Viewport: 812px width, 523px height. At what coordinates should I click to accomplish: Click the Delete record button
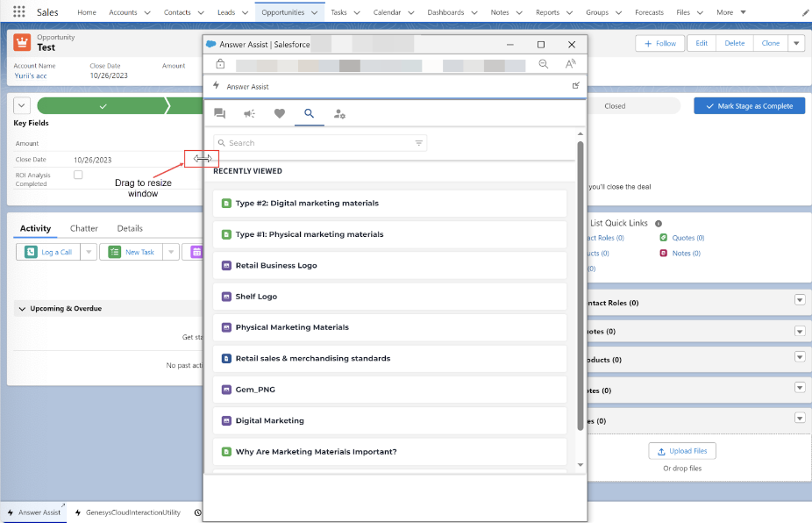(734, 43)
